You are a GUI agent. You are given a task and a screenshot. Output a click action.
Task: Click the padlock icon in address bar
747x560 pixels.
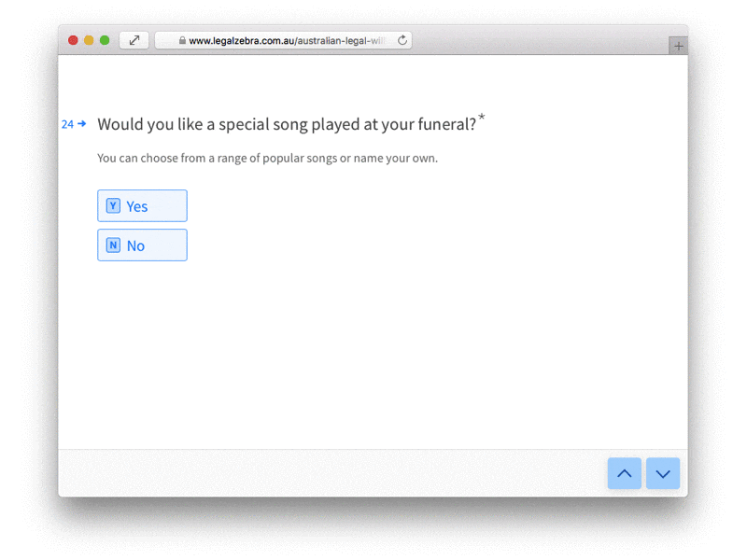click(182, 41)
